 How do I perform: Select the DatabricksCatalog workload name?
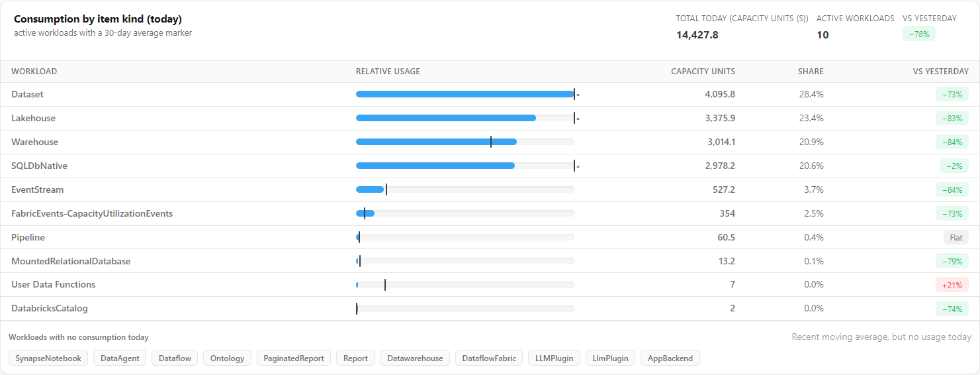click(x=50, y=309)
